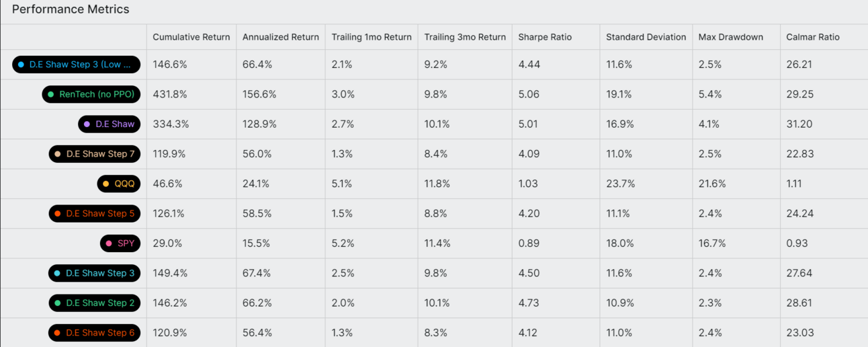868x347 pixels.
Task: Click the Annualized Return column header
Action: (x=280, y=37)
